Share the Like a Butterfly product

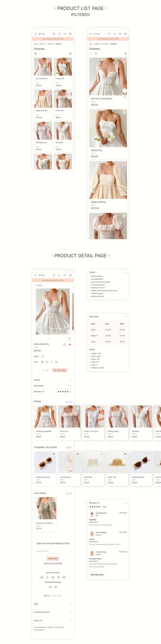click(x=64, y=344)
